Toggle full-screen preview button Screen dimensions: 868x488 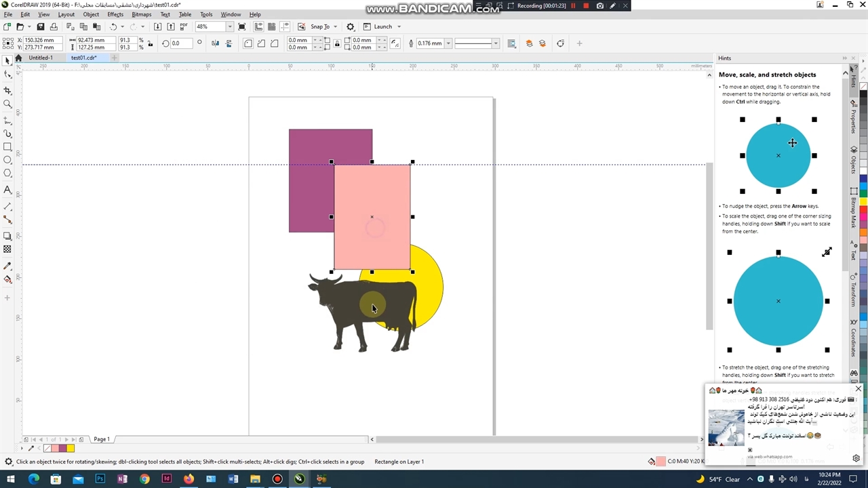(242, 26)
